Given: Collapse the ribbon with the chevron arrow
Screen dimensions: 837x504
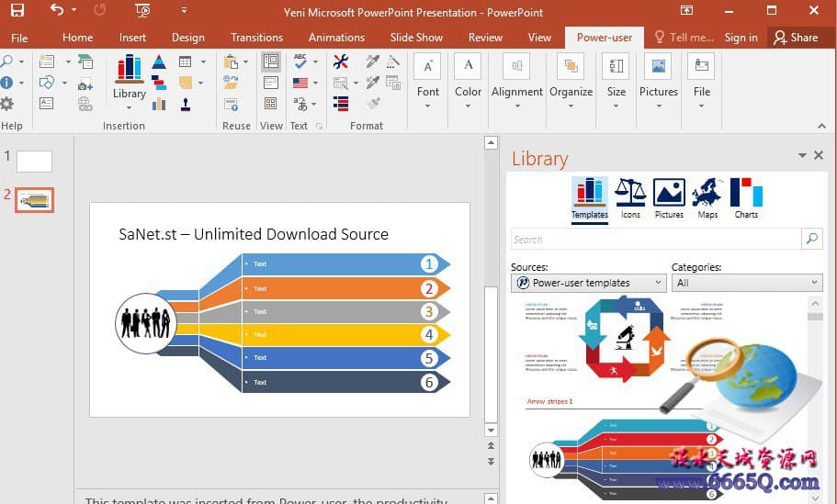Looking at the screenshot, I should 821,126.
